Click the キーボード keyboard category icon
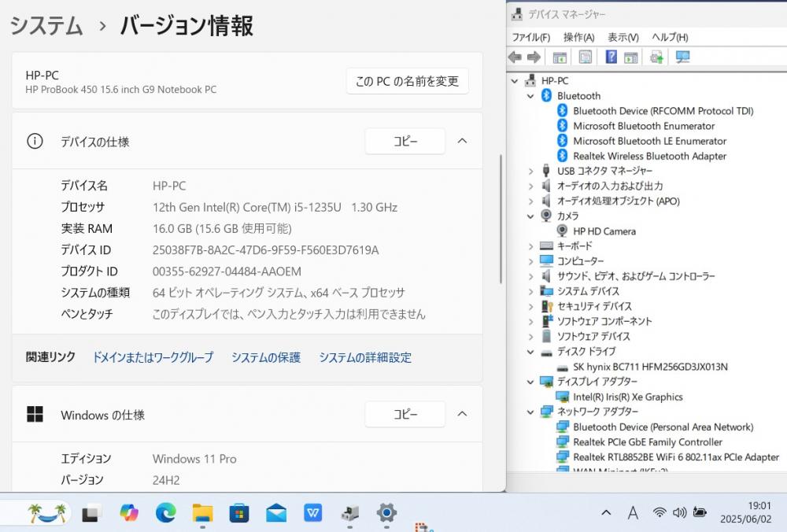This screenshot has width=787, height=532. (547, 246)
